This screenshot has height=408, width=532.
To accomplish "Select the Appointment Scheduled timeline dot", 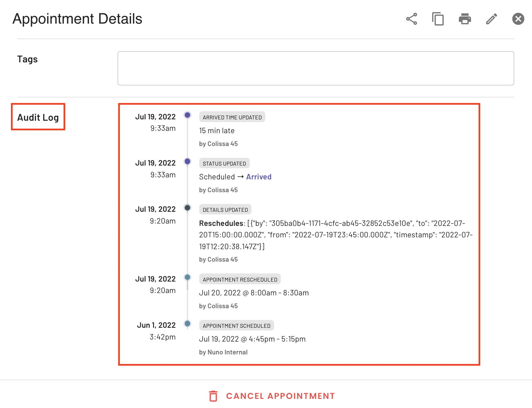I will pyautogui.click(x=187, y=324).
